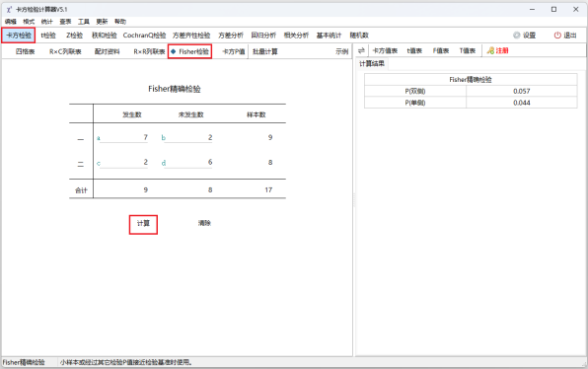The height and width of the screenshot is (369, 588).
Task: Click the 未发生数 column header
Action: pos(190,114)
